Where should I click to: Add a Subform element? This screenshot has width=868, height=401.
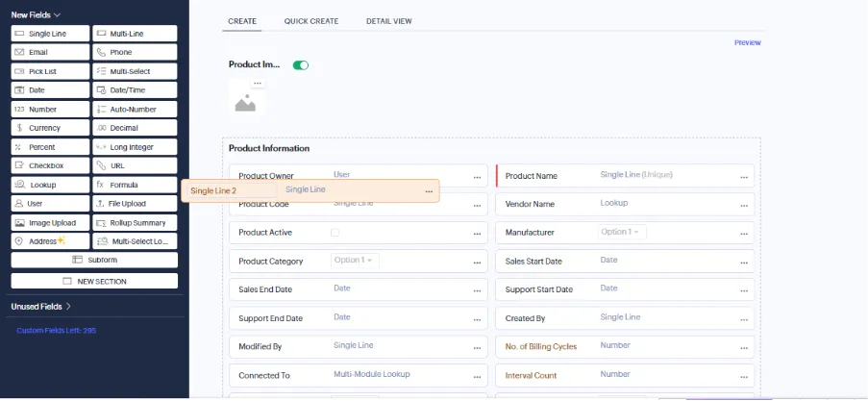click(x=94, y=260)
